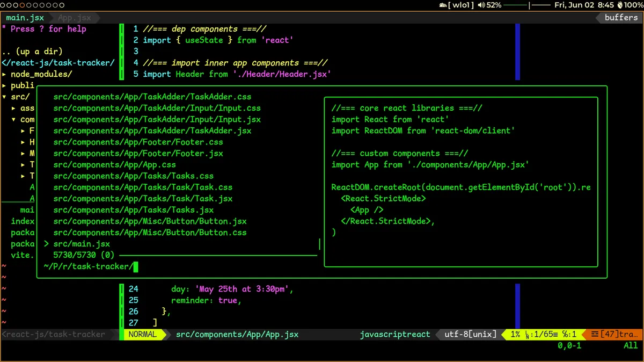Click the 'Press ? for help' prompt
This screenshot has height=362, width=644.
(x=45, y=28)
